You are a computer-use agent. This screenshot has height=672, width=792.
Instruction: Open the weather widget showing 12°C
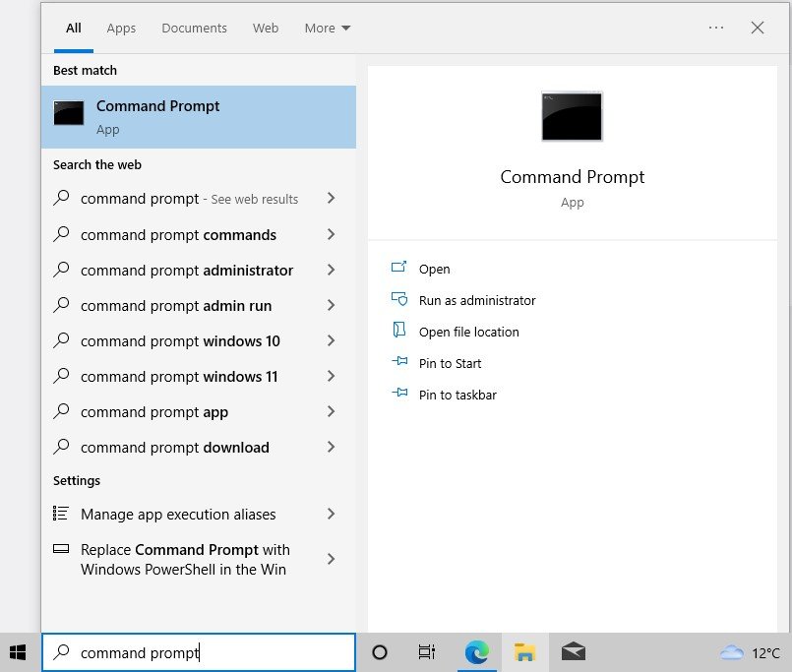click(750, 652)
